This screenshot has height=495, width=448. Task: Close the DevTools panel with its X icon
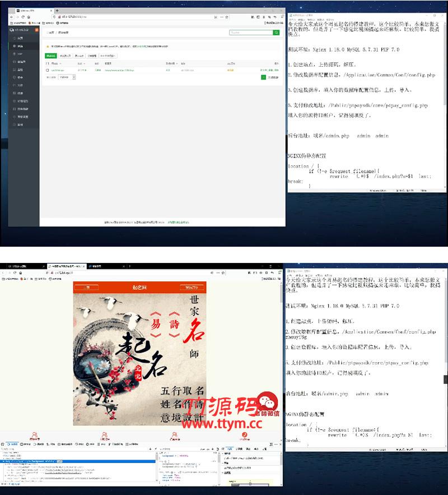click(x=279, y=444)
